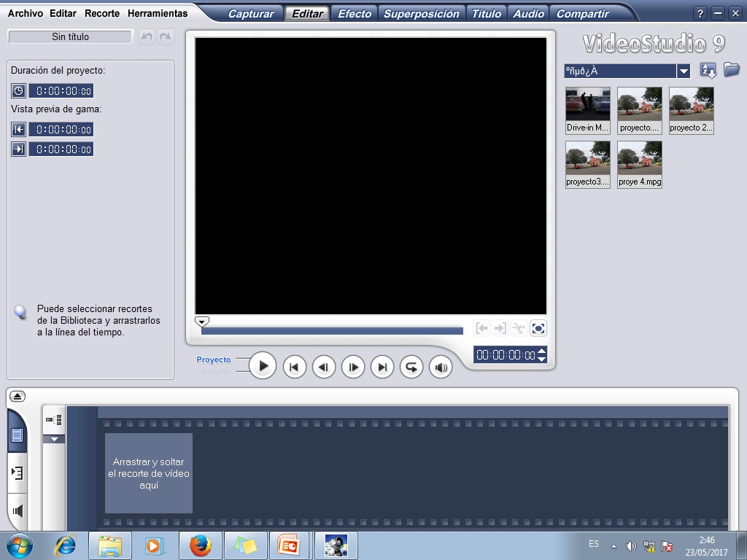
Task: Switch to the Efecto step tab
Action: coord(355,13)
